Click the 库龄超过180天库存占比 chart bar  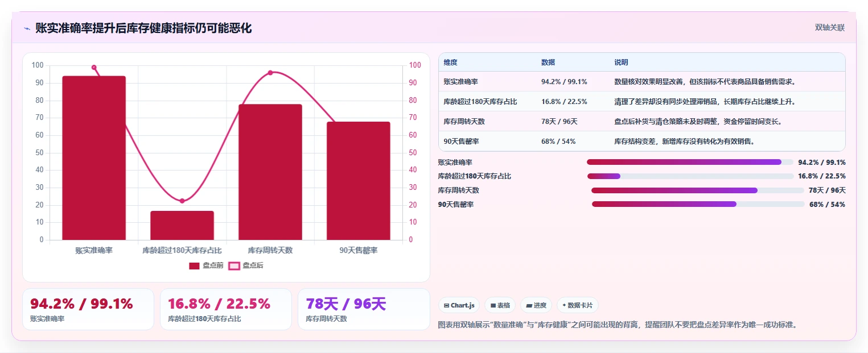point(182,225)
